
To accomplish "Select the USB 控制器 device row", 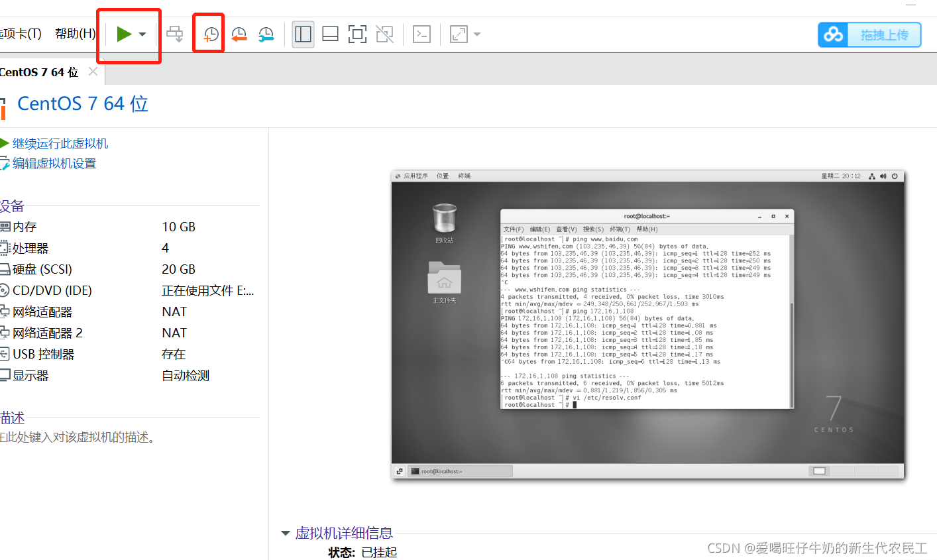I will [129, 354].
